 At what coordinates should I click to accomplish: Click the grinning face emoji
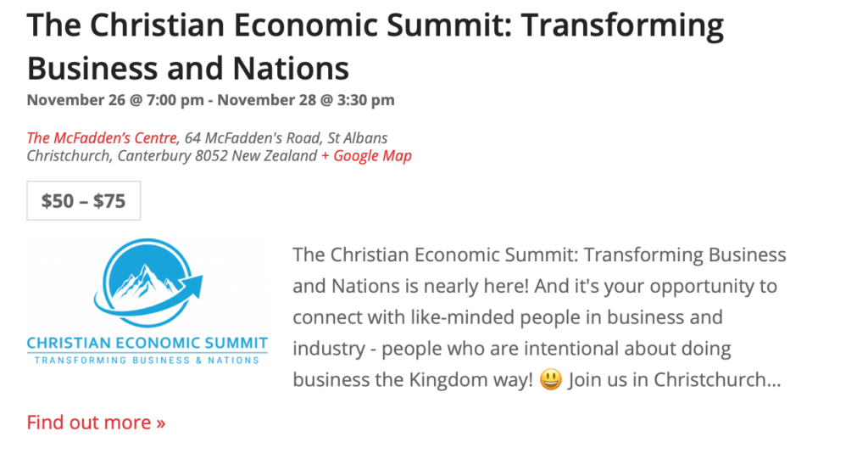[x=550, y=379]
